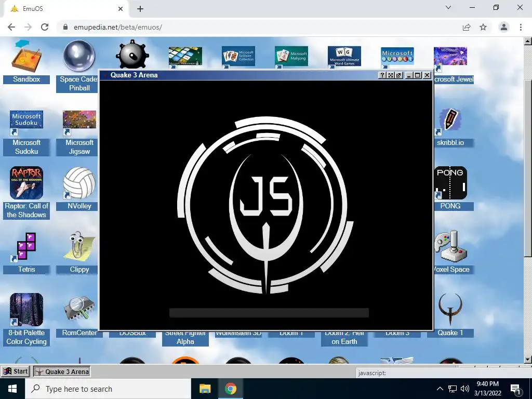Open the Tetris desktop icon
The height and width of the screenshot is (399, 532).
(x=26, y=246)
